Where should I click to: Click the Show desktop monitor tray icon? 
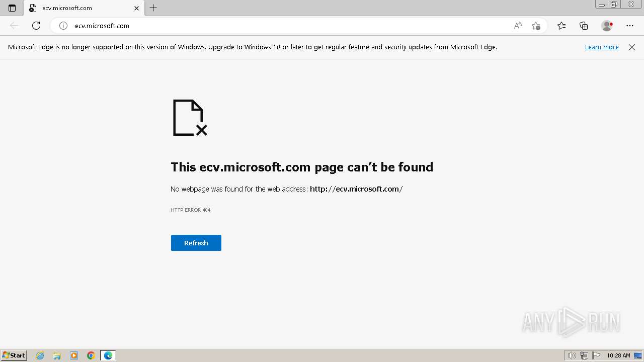[638, 355]
